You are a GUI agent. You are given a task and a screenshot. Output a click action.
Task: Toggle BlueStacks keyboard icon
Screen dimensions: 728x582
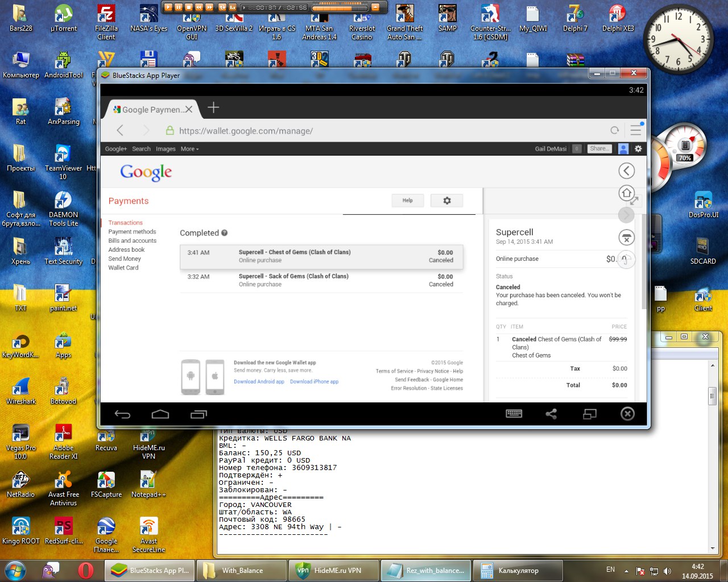(x=514, y=414)
